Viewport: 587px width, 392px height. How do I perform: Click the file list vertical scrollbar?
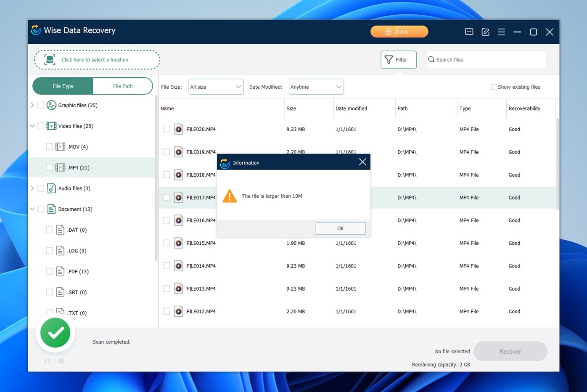[558, 164]
